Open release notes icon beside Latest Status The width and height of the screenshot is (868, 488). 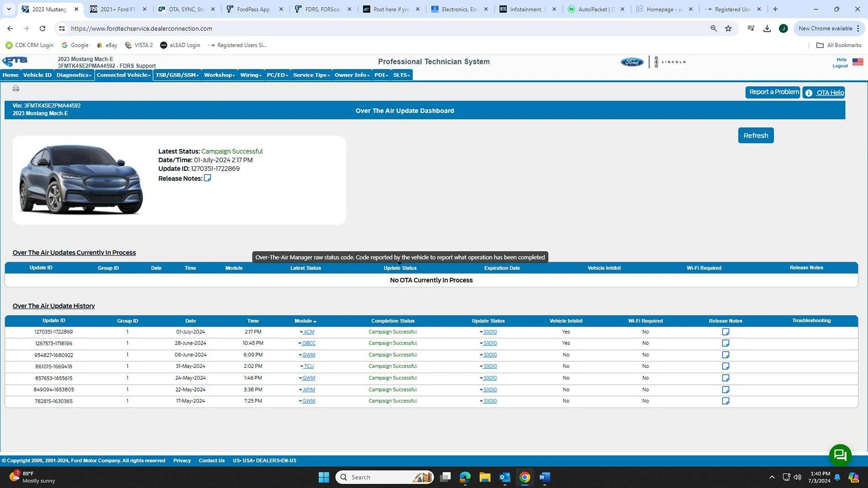point(207,178)
